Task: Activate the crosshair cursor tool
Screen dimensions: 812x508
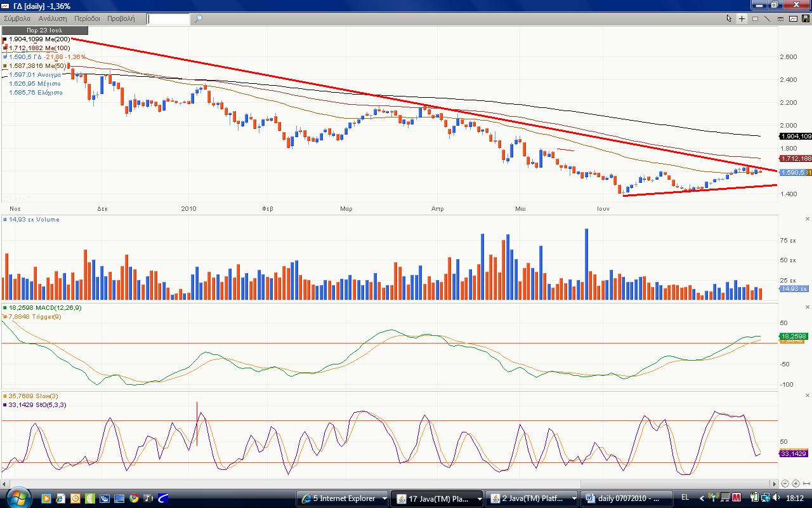Action: tap(742, 18)
